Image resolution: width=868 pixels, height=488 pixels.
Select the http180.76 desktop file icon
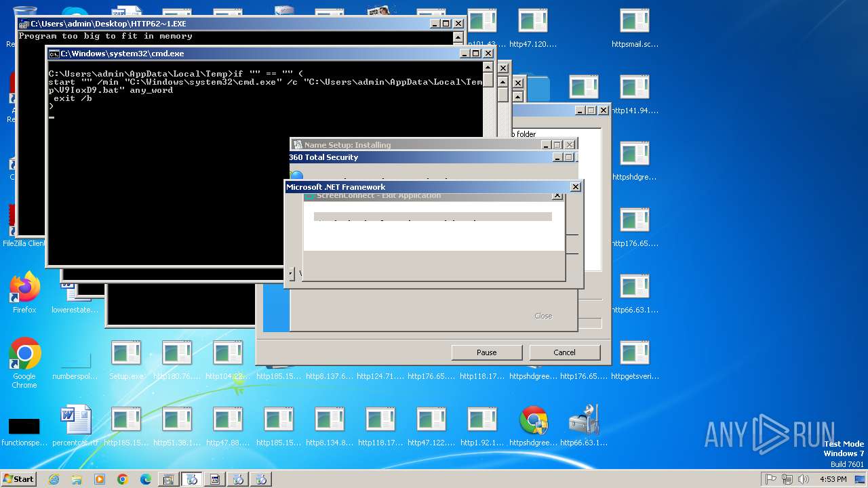(177, 360)
